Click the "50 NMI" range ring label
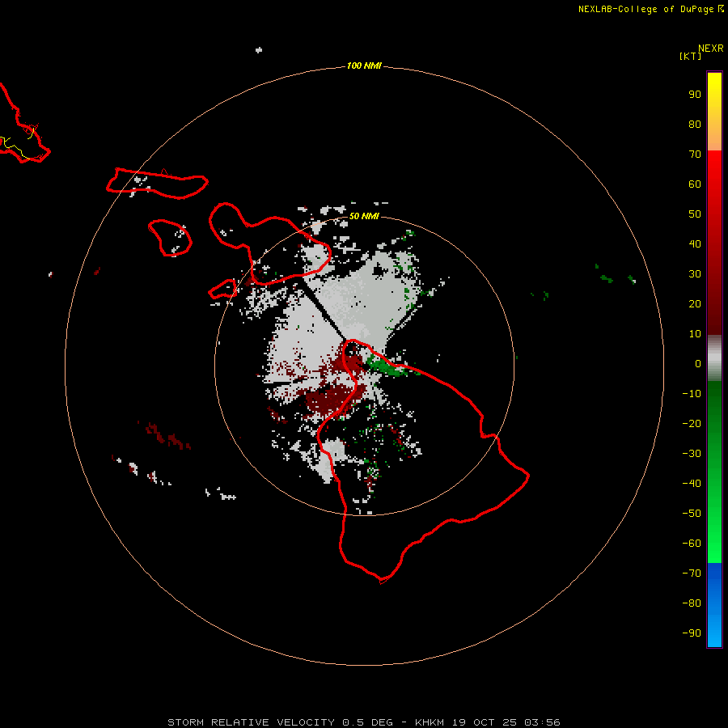 (364, 216)
